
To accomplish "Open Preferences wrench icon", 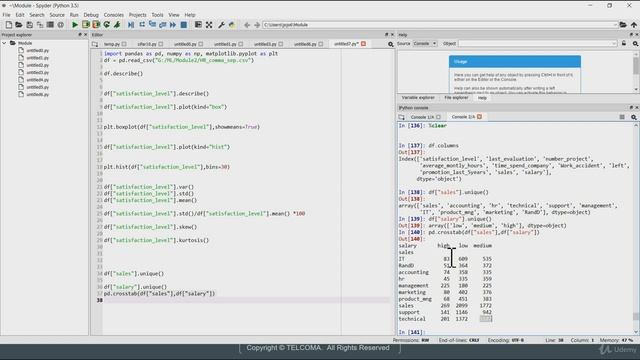I will point(221,25).
